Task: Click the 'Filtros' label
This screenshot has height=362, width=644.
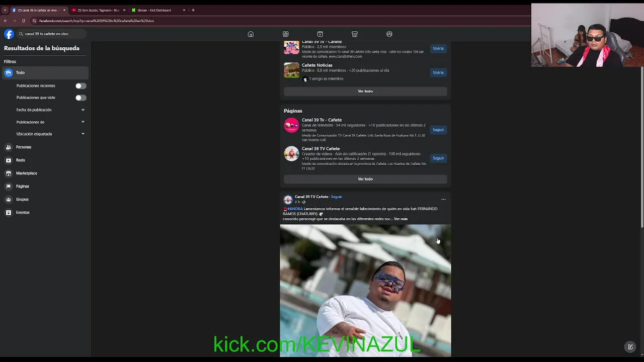Action: (x=10, y=62)
